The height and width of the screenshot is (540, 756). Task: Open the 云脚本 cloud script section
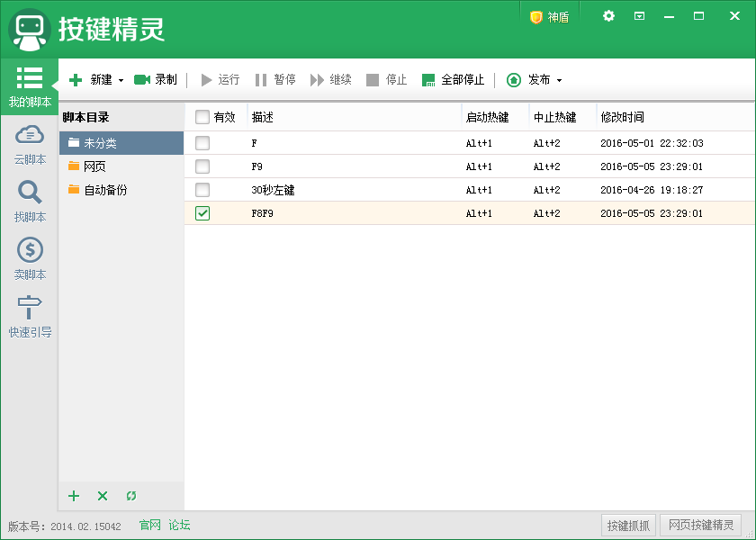[30, 144]
